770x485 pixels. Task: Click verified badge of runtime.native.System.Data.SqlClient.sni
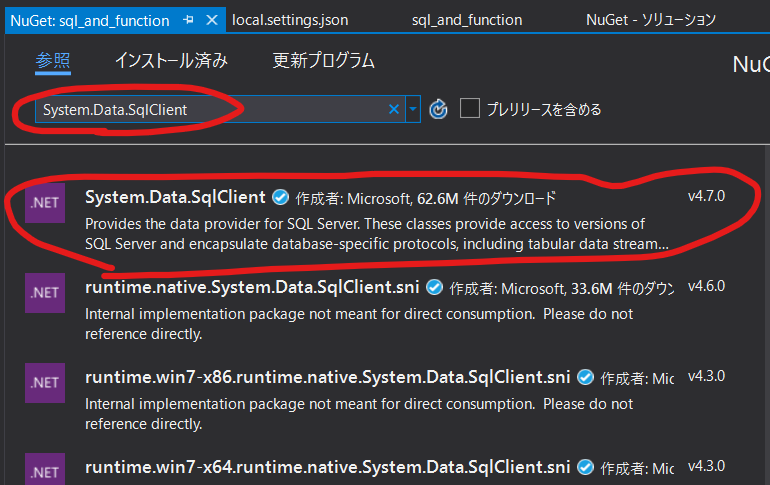434,287
